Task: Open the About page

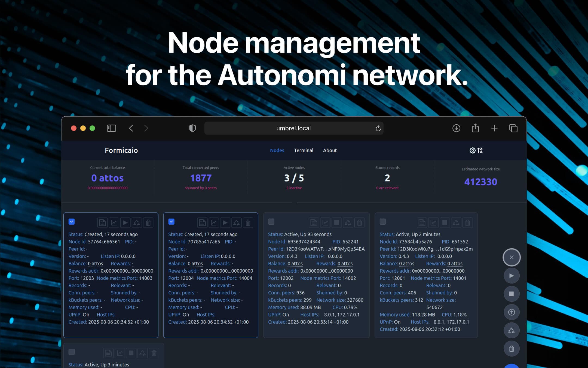Action: pos(330,150)
